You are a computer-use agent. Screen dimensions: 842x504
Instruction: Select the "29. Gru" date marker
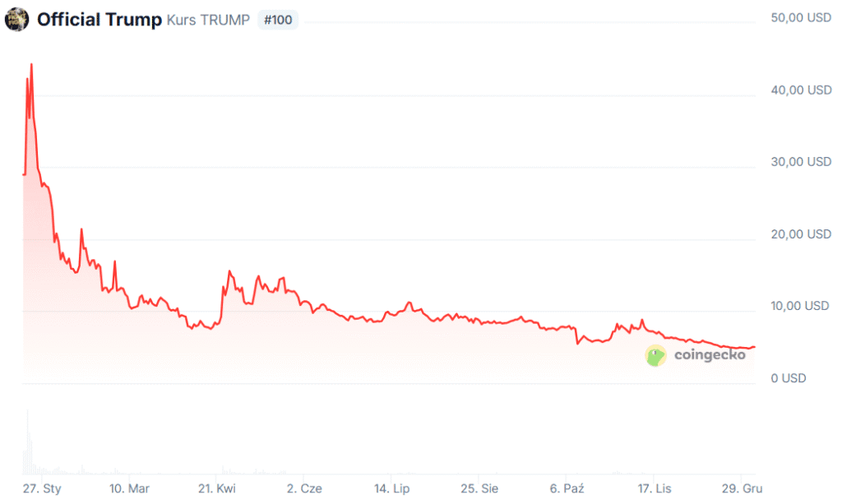(x=743, y=488)
